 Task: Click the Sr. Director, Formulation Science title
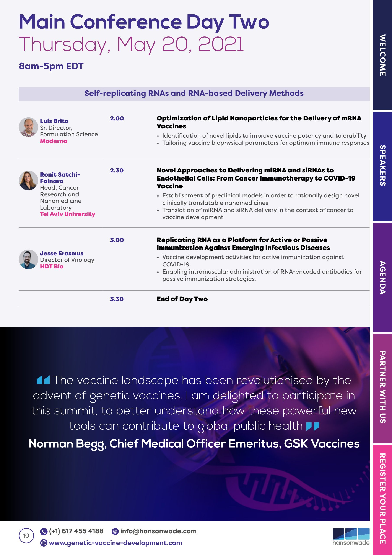tap(69, 131)
